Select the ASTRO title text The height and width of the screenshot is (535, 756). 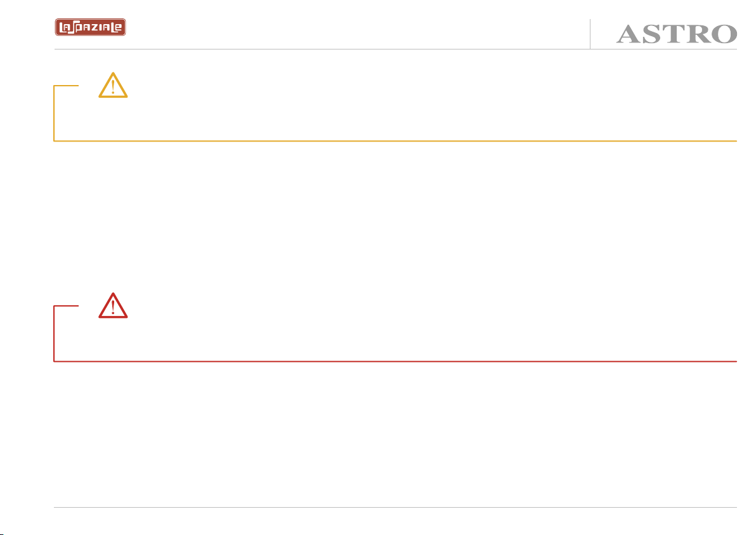pyautogui.click(x=677, y=34)
